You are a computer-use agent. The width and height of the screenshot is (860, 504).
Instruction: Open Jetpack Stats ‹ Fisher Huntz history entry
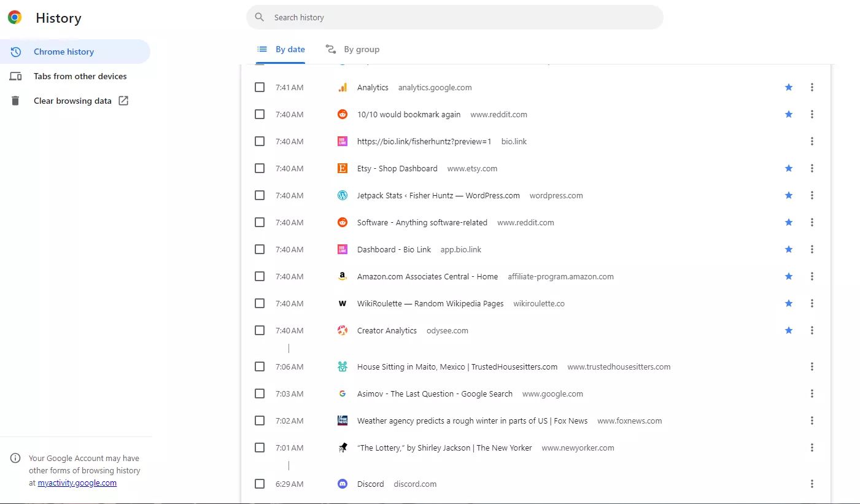pyautogui.click(x=438, y=195)
